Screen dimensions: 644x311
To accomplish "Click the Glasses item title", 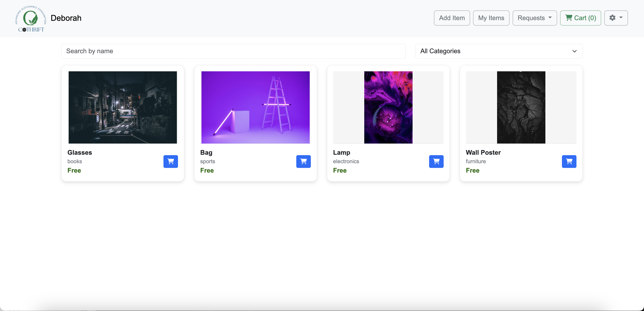I will (x=80, y=152).
